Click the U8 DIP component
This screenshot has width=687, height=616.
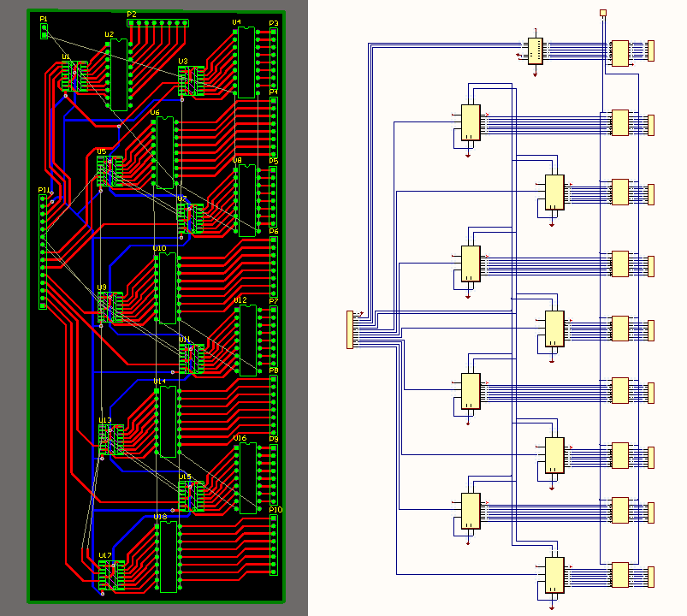point(246,200)
